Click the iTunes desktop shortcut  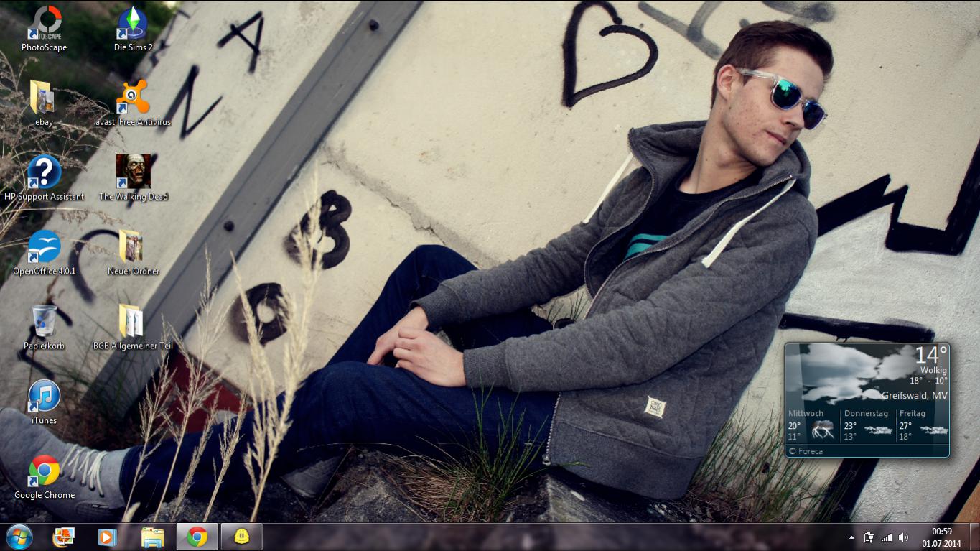click(x=45, y=396)
